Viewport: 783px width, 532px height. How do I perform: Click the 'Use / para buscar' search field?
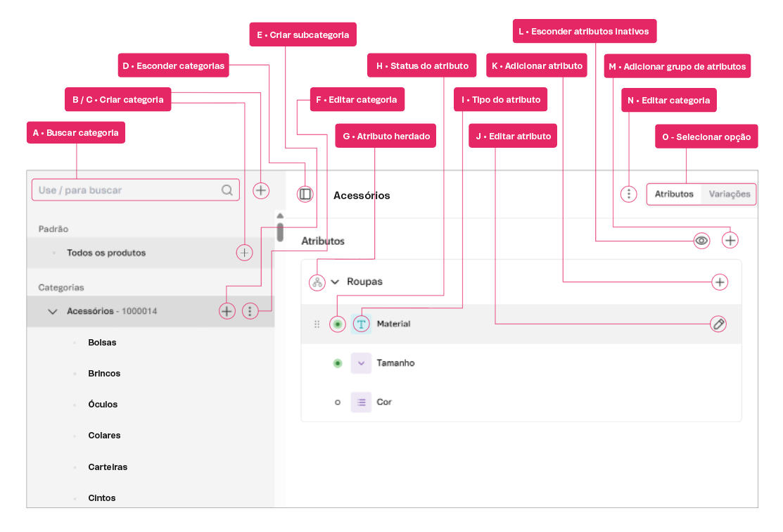127,190
